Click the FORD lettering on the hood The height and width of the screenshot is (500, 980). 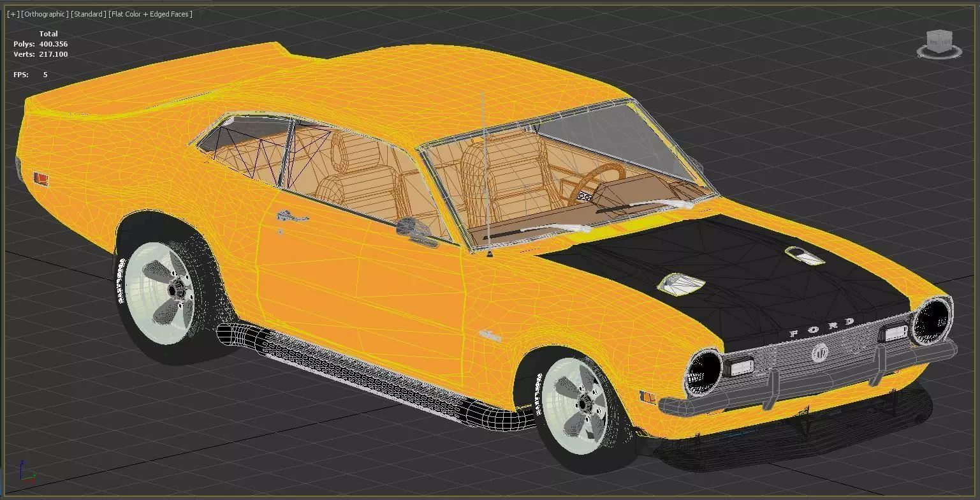tap(822, 328)
